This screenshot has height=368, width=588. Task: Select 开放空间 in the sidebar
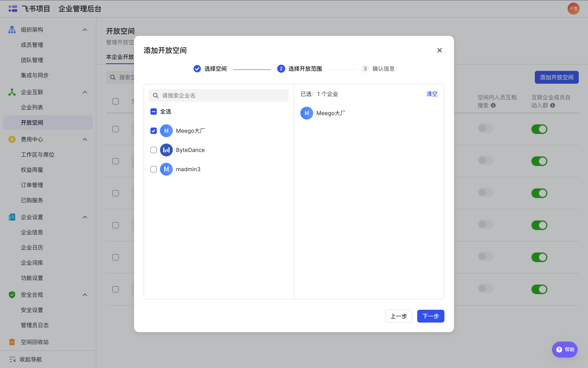48,122
